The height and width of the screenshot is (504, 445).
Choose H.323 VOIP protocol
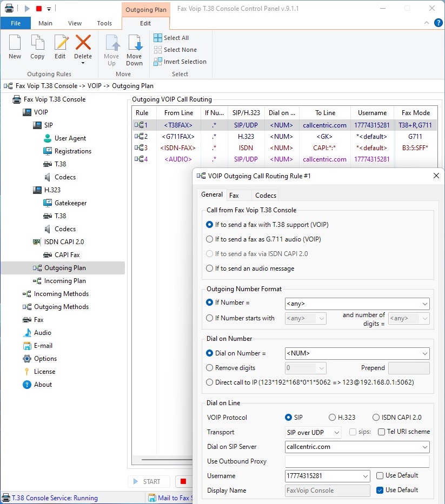pyautogui.click(x=332, y=417)
